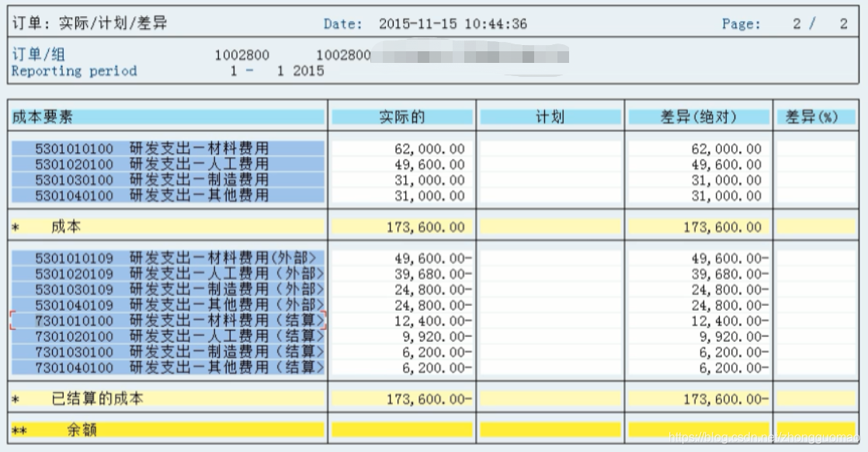Click the Reporting period label
Screen dimensions: 868x452
pos(75,71)
